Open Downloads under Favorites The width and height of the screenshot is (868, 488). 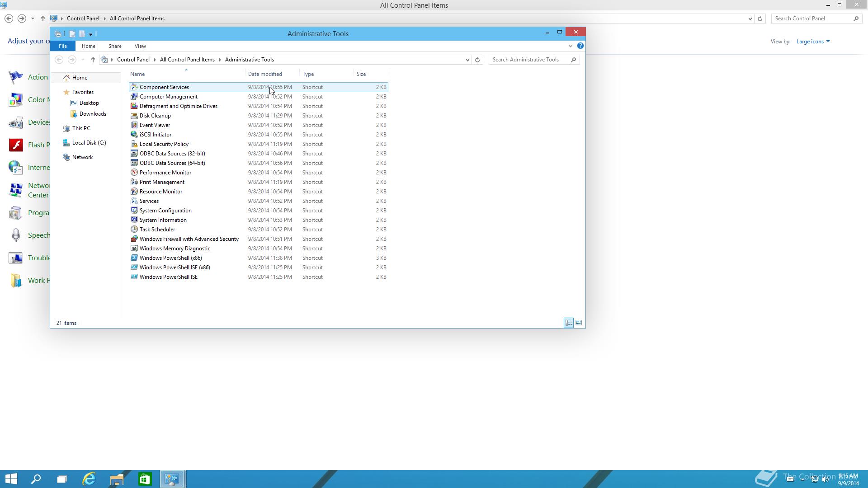(93, 114)
